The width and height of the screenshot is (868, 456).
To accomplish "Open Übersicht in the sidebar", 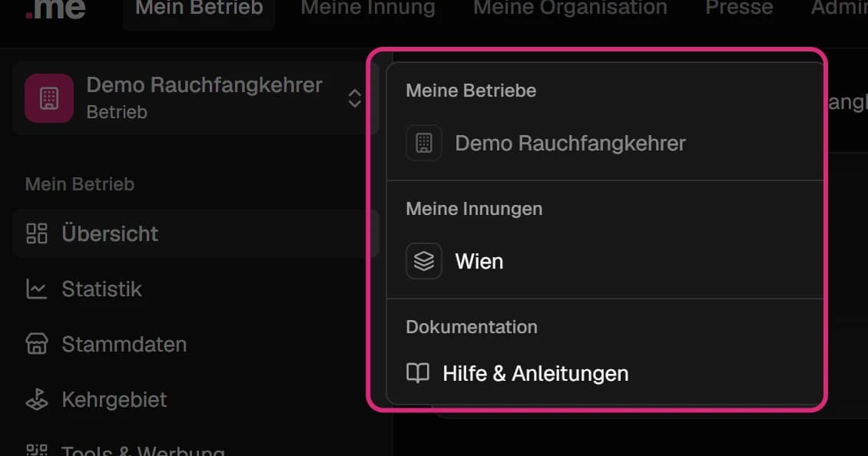I will click(x=195, y=233).
